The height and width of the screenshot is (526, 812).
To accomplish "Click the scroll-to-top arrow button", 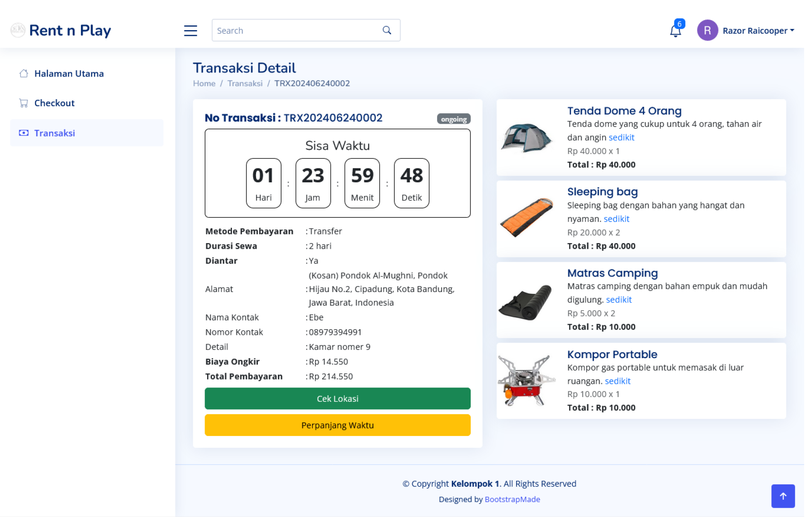I will [x=783, y=496].
